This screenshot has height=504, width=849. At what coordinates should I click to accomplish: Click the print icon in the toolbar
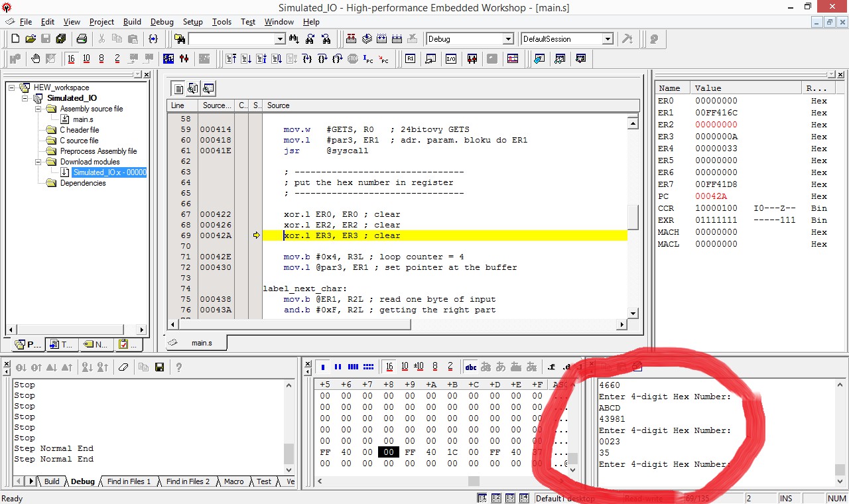(82, 39)
